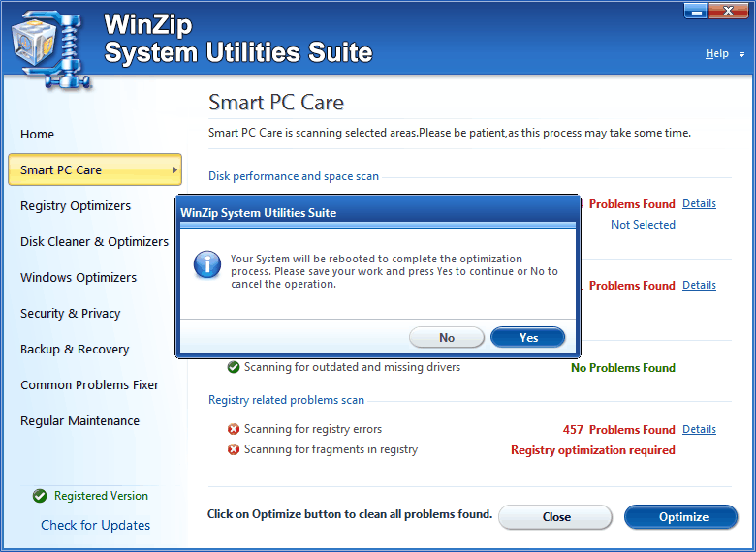Viewport: 756px width, 552px height.
Task: Click 'Scanning for fragments in registry' text
Action: click(331, 449)
